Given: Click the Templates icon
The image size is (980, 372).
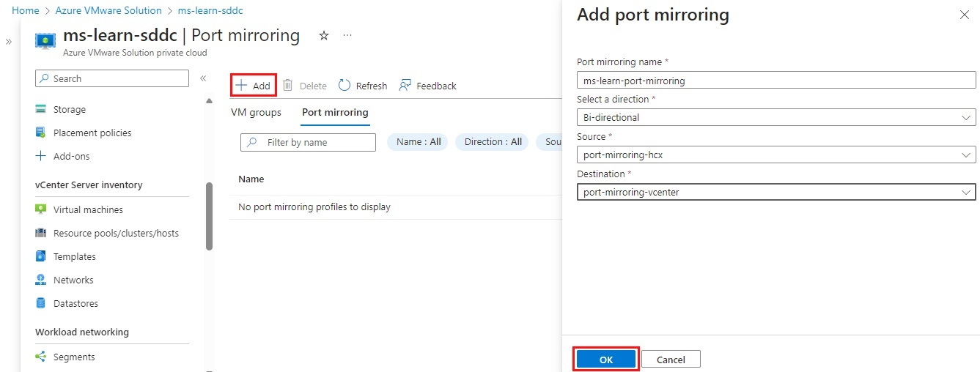Looking at the screenshot, I should [41, 256].
